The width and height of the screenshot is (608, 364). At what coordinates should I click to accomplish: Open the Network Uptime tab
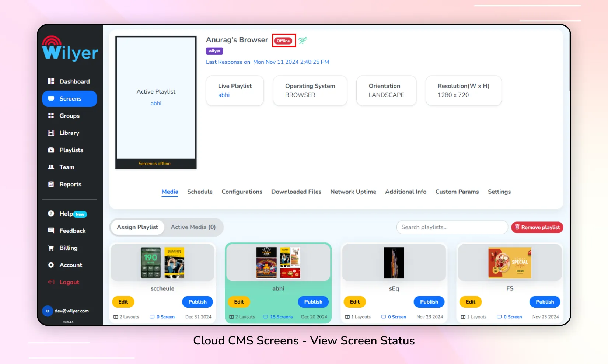353,192
